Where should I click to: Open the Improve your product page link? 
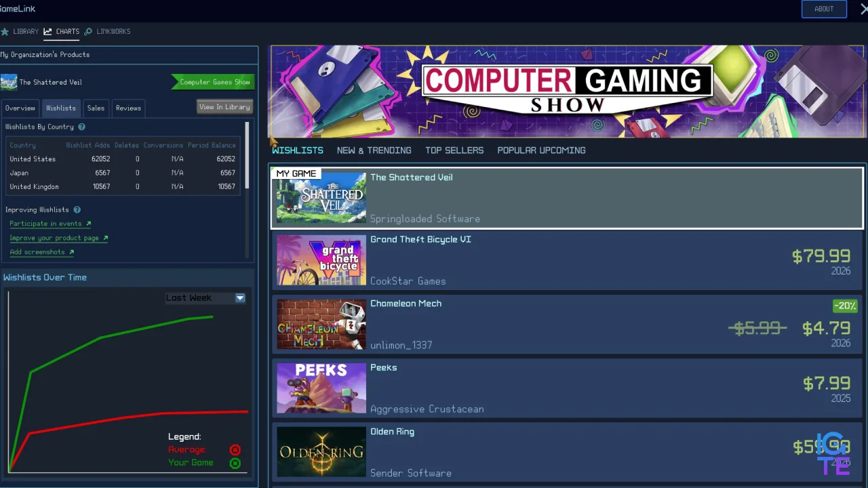54,238
